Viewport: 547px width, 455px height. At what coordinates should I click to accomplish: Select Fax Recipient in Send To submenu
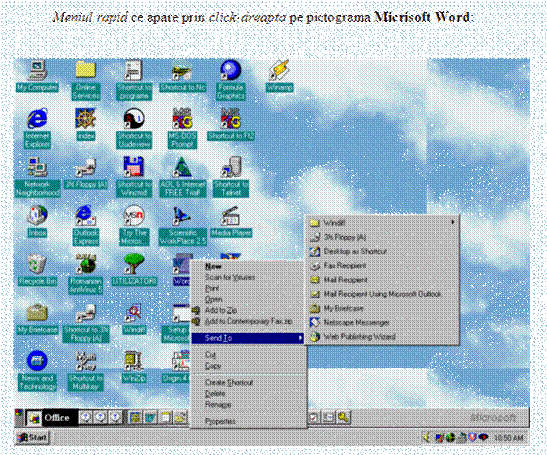point(382,266)
